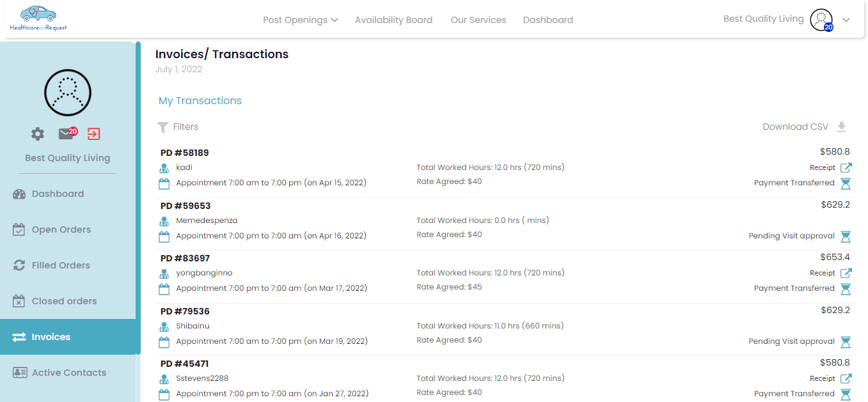Image resolution: width=868 pixels, height=402 pixels.
Task: Click the funnel Filters icon
Action: pyautogui.click(x=163, y=127)
